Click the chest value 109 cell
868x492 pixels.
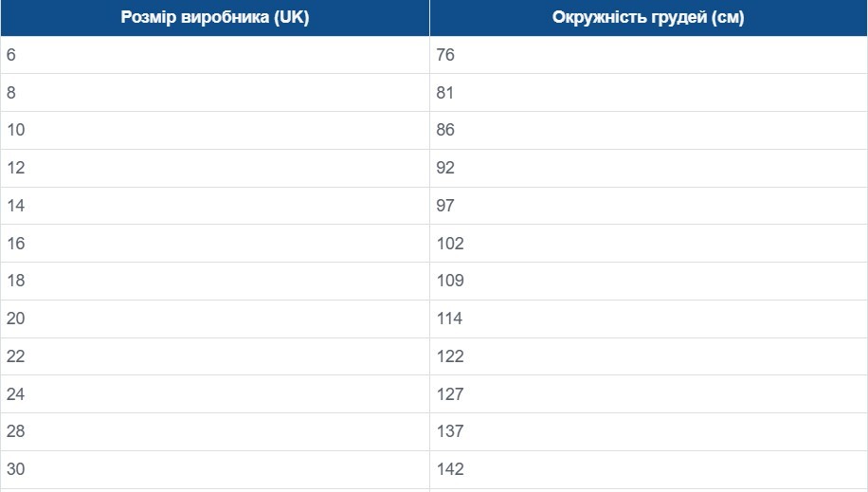(450, 281)
